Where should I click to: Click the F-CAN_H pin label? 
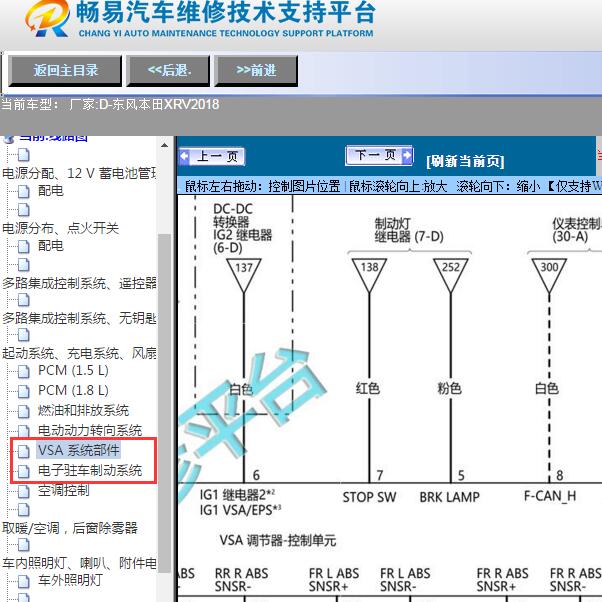pyautogui.click(x=550, y=496)
